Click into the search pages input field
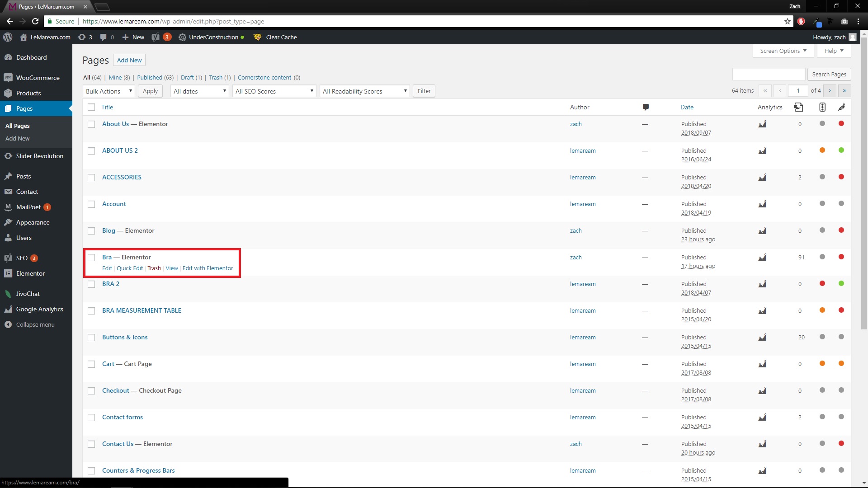868x488 pixels. coord(769,74)
